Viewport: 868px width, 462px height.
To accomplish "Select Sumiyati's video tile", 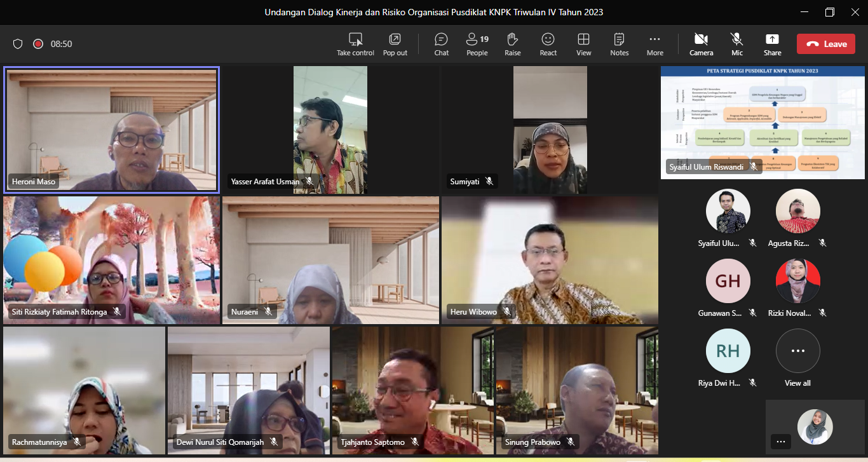I will click(x=550, y=130).
